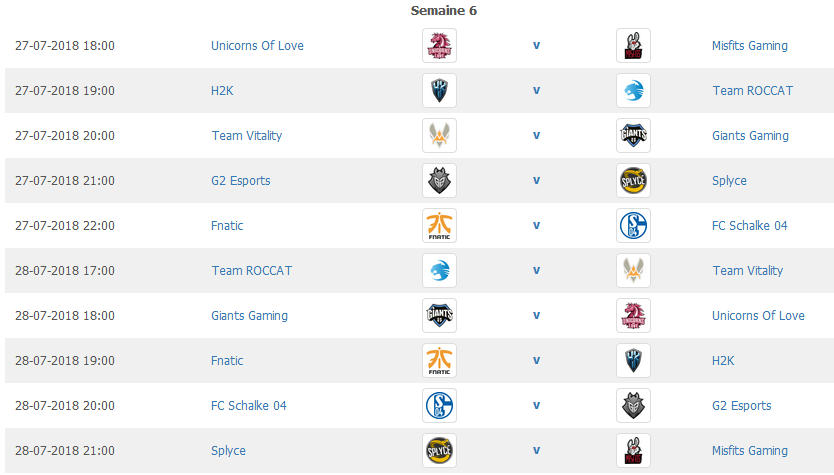Screen dimensions: 834x475
Task: Open FC Schalke 04 link at 28-07 20:00
Action: coord(248,406)
